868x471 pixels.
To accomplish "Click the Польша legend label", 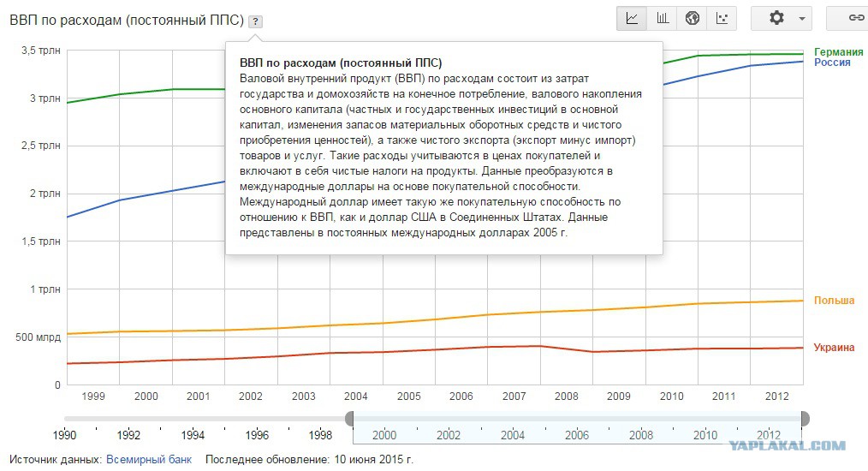I will pyautogui.click(x=834, y=301).
